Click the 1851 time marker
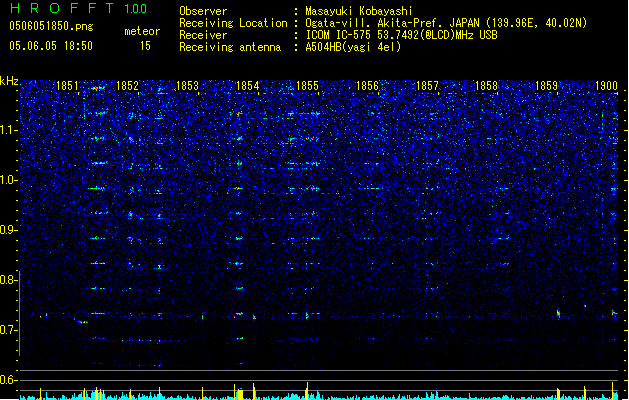The height and width of the screenshot is (400, 629). coord(67,86)
